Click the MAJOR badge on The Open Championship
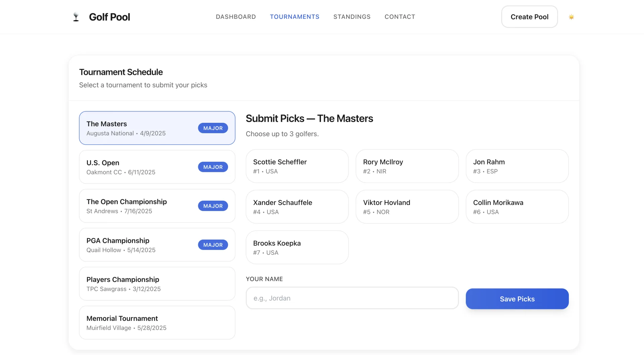The width and height of the screenshot is (644, 355). (213, 206)
